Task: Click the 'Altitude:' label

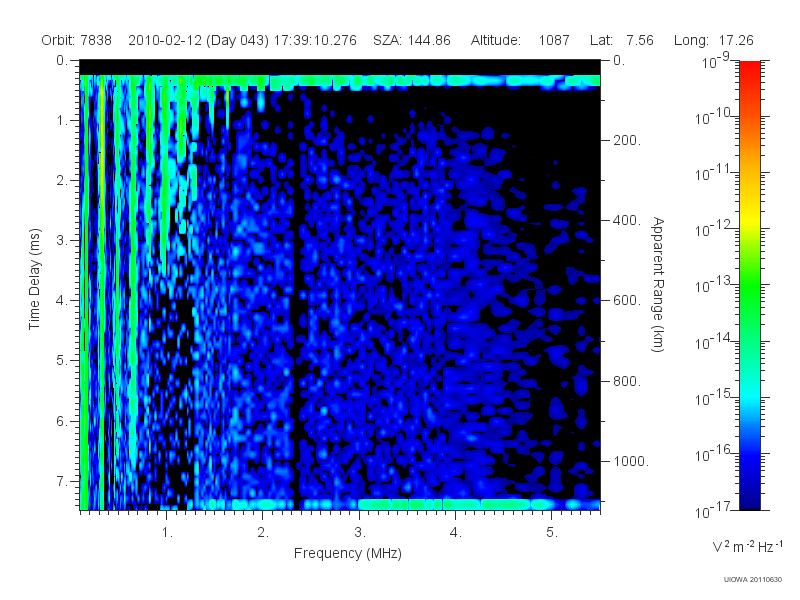Action: (x=496, y=40)
